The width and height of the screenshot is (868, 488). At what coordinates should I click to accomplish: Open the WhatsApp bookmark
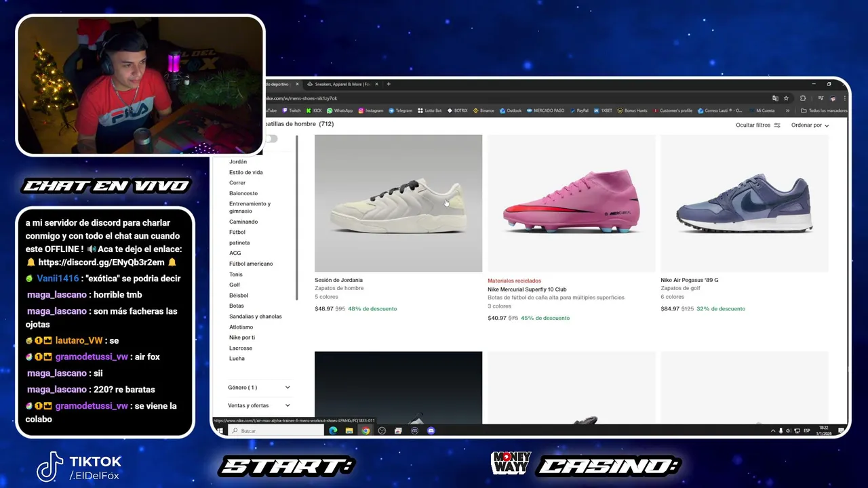(x=339, y=110)
